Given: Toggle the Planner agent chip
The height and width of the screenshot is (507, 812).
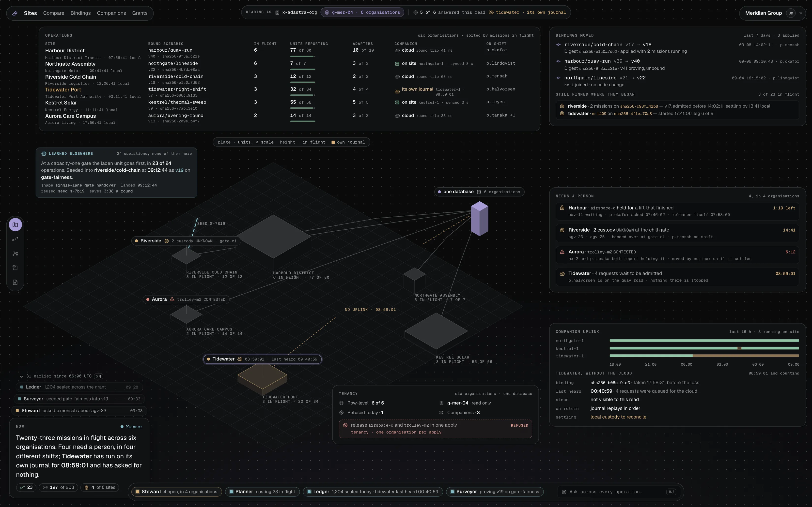Looking at the screenshot, I should pos(262,492).
